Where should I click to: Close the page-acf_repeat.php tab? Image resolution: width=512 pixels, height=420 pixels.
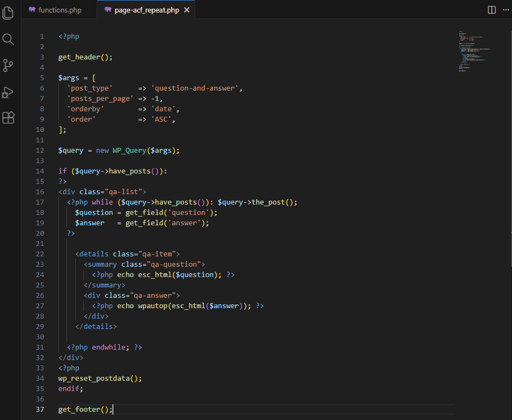(x=186, y=10)
